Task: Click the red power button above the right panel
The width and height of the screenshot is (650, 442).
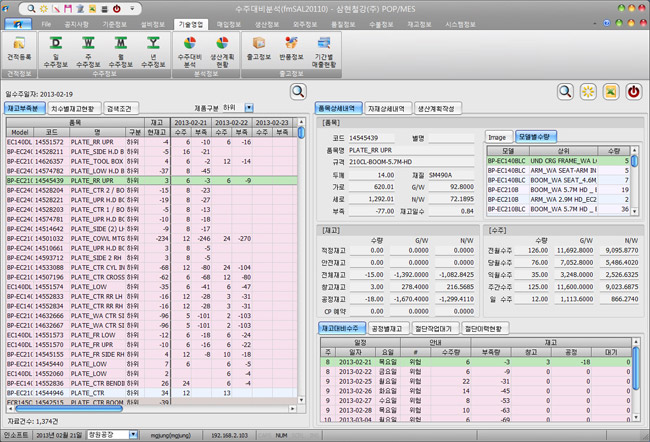Action: coord(634,92)
